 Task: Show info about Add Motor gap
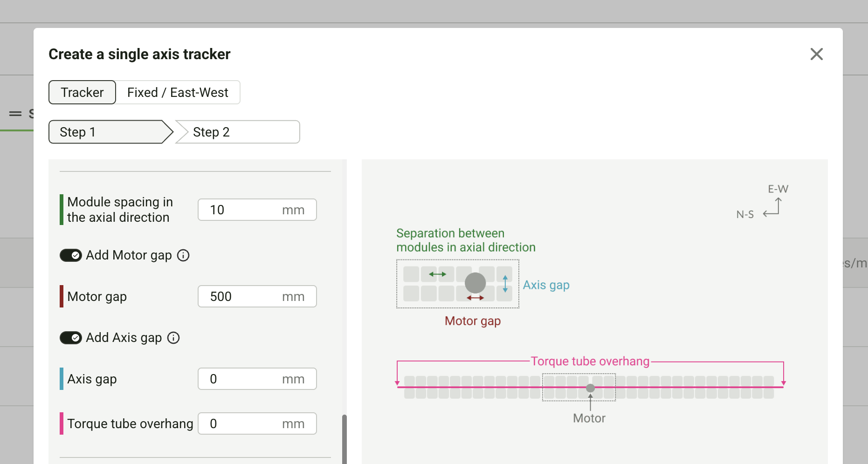(x=183, y=255)
